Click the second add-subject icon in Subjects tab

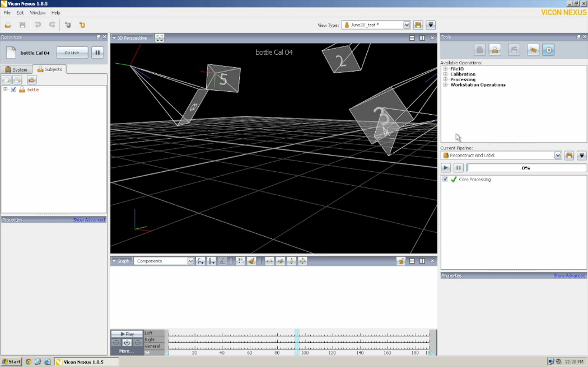(x=17, y=79)
